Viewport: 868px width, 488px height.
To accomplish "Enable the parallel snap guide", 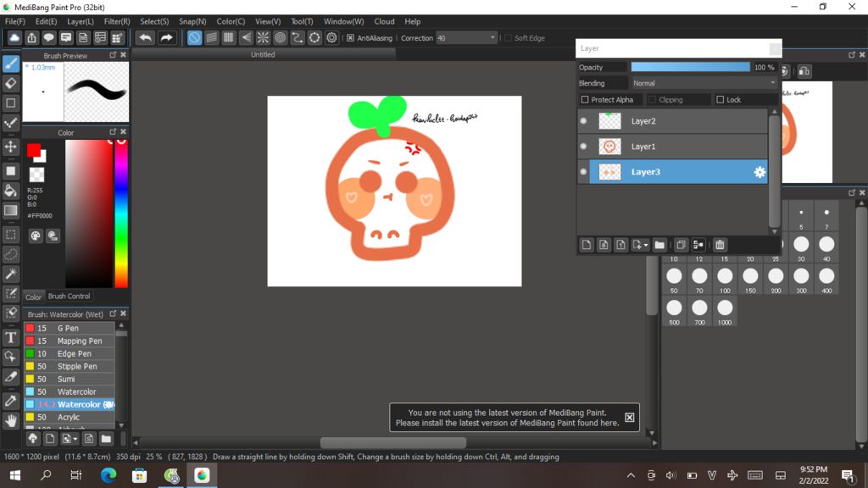I will 211,37.
